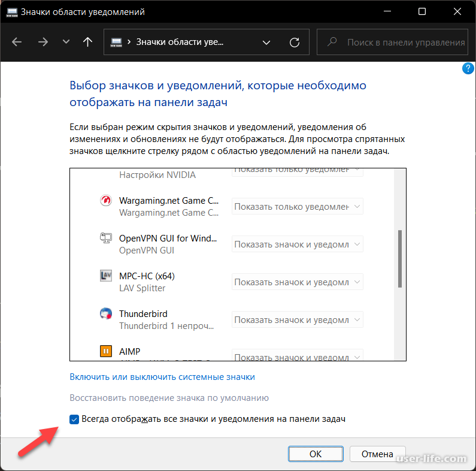Click the Отмена button
The height and width of the screenshot is (471, 476).
[377, 454]
